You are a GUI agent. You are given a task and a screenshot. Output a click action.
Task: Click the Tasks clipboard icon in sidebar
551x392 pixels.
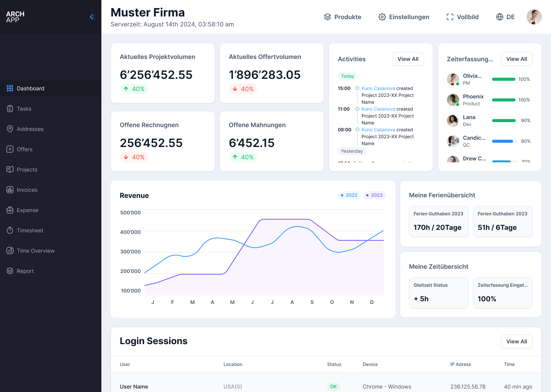[10, 109]
